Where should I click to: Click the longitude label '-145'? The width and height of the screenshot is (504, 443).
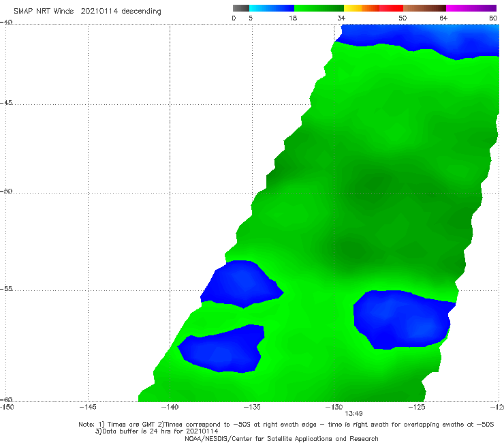click(x=88, y=407)
